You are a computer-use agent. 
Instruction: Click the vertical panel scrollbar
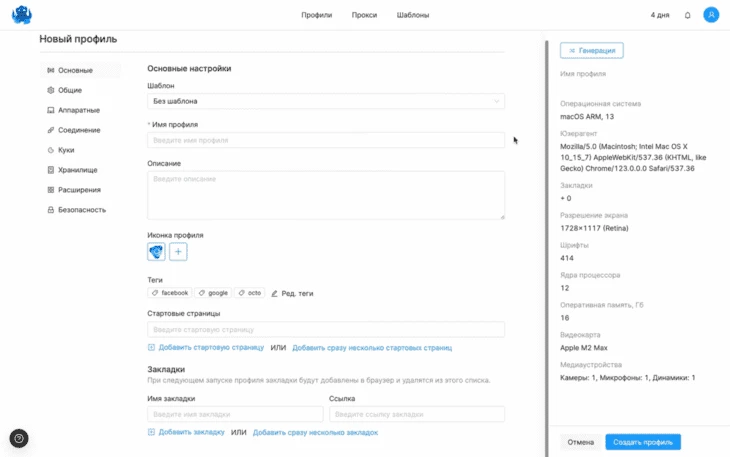547,249
